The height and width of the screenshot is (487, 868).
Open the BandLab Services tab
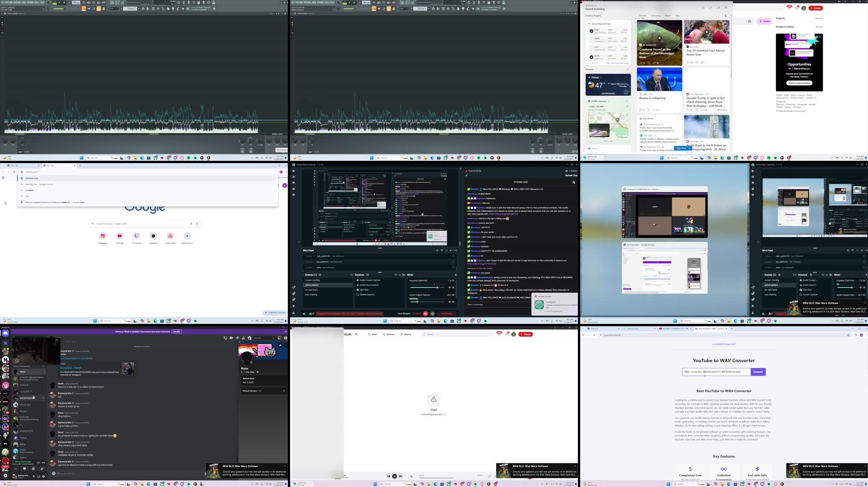coord(389,334)
